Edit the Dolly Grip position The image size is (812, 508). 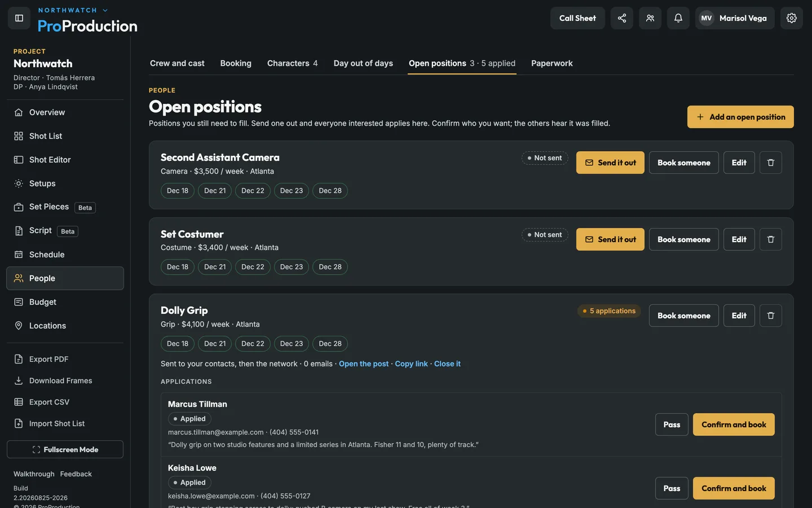coord(739,316)
